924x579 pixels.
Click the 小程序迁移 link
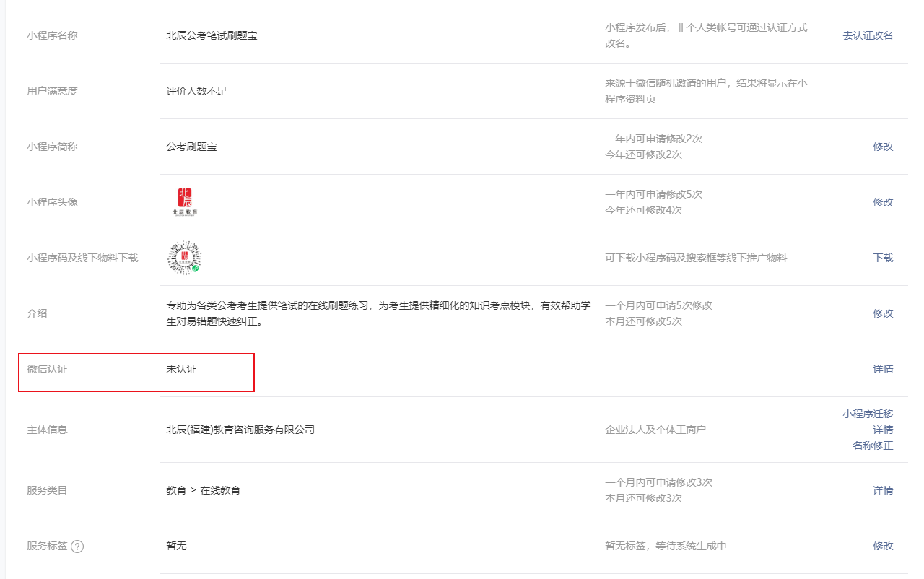(x=868, y=414)
